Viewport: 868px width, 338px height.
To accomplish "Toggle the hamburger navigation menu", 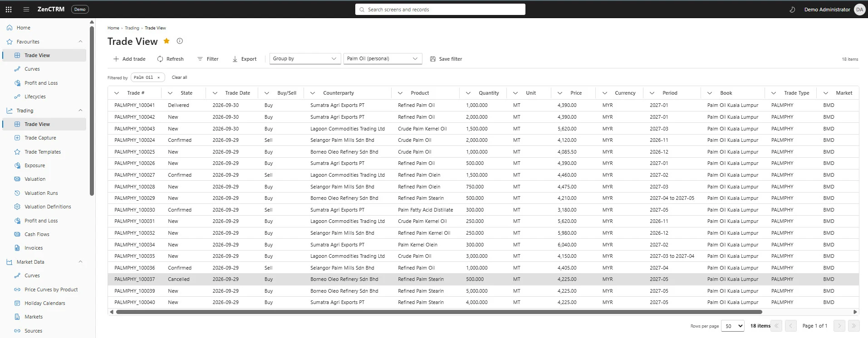I will pos(26,9).
